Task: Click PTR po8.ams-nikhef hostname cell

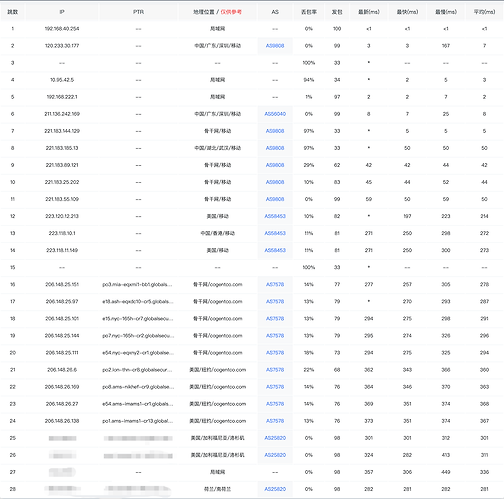Action: coord(138,387)
